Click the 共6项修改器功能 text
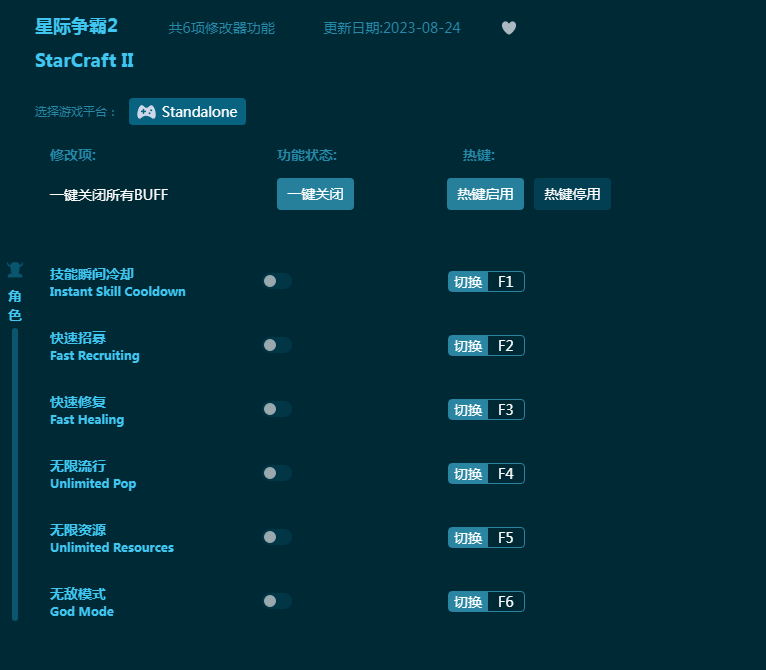The image size is (766, 670). [221, 28]
